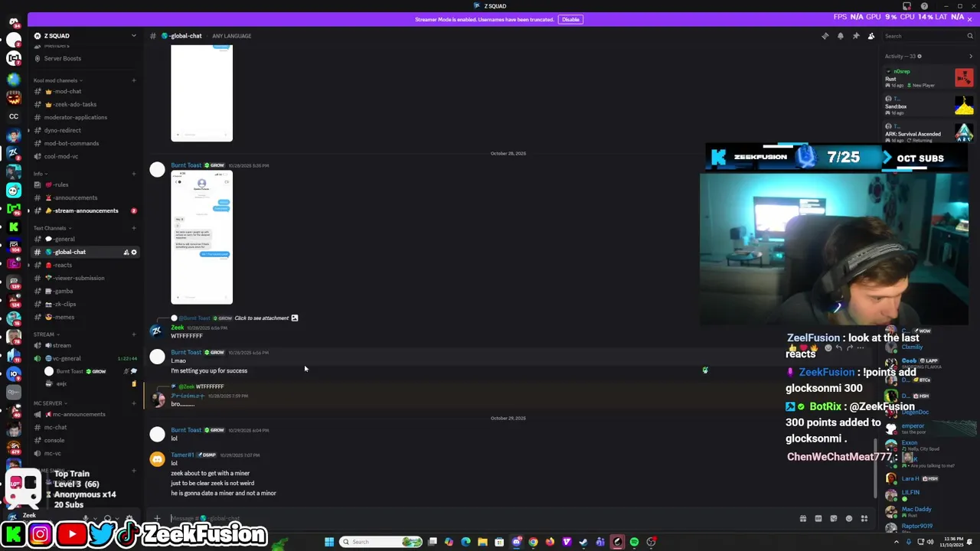The width and height of the screenshot is (980, 551).
Task: Disable Streamer Mode button in banner
Action: click(570, 19)
